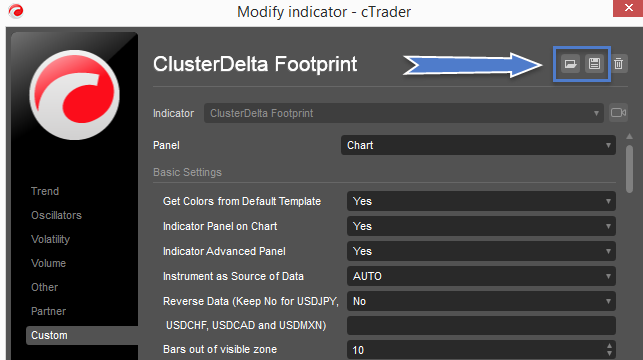Click the trash delete indicator icon
The image size is (643, 360).
coord(618,64)
